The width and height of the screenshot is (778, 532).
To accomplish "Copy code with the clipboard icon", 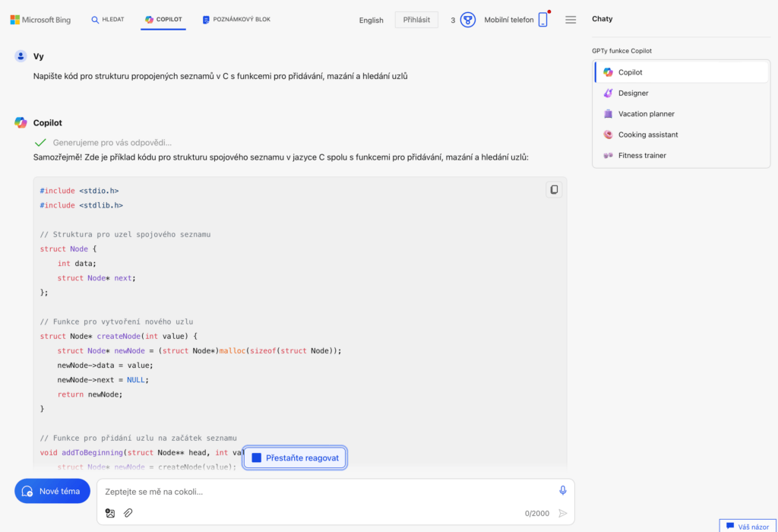I will pyautogui.click(x=554, y=189).
